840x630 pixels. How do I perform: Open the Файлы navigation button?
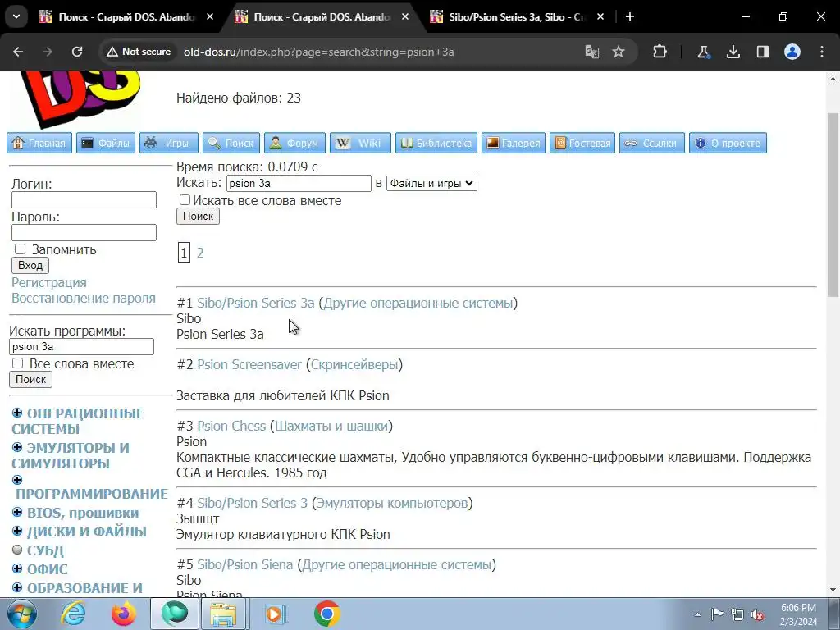[106, 143]
